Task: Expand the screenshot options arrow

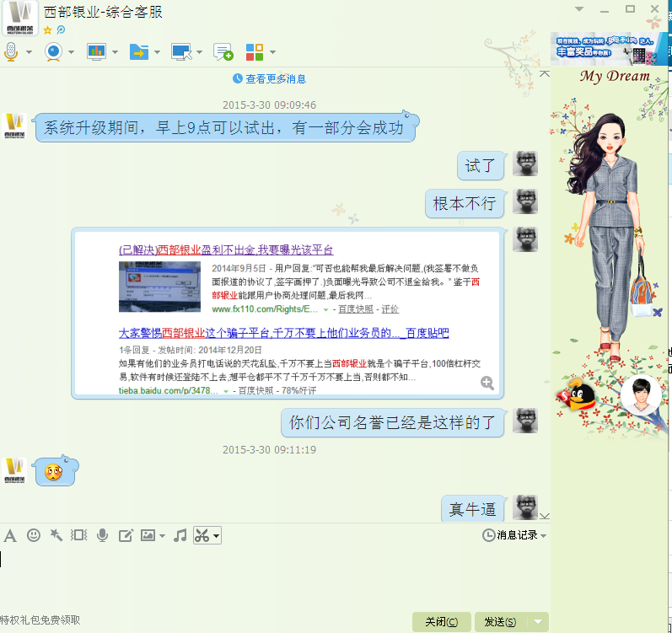Action: pyautogui.click(x=216, y=536)
